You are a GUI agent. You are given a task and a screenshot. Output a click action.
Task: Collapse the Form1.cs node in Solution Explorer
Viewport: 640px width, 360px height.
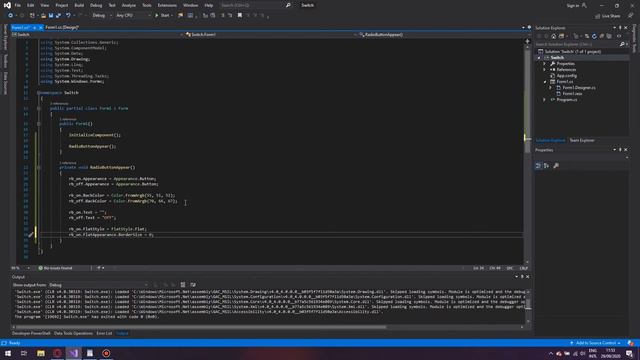[x=544, y=82]
